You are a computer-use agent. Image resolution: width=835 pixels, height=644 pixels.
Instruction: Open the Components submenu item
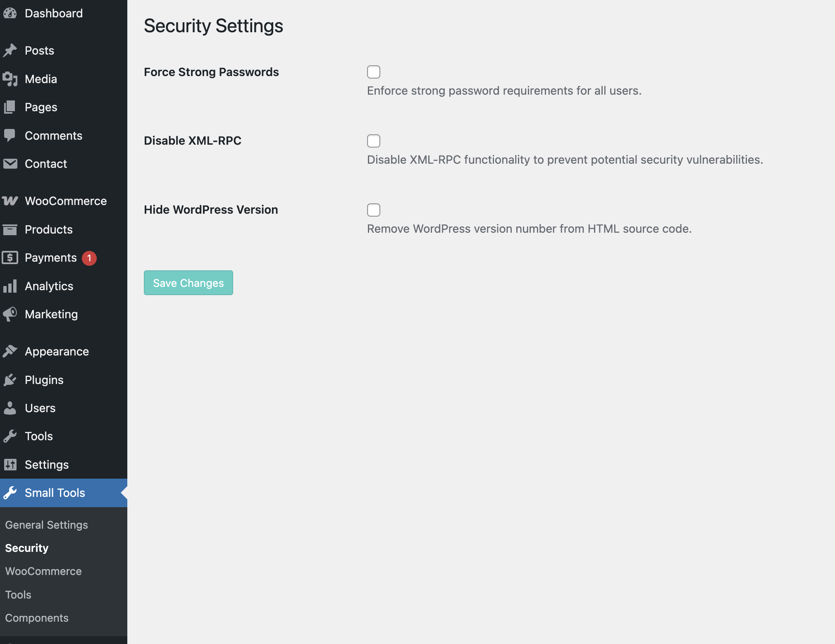pos(37,618)
